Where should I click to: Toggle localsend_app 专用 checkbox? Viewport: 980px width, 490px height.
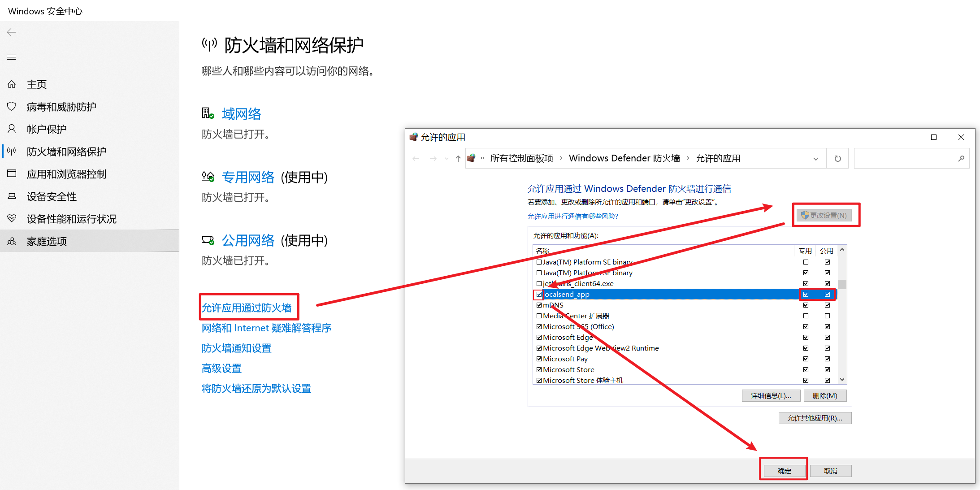tap(806, 294)
